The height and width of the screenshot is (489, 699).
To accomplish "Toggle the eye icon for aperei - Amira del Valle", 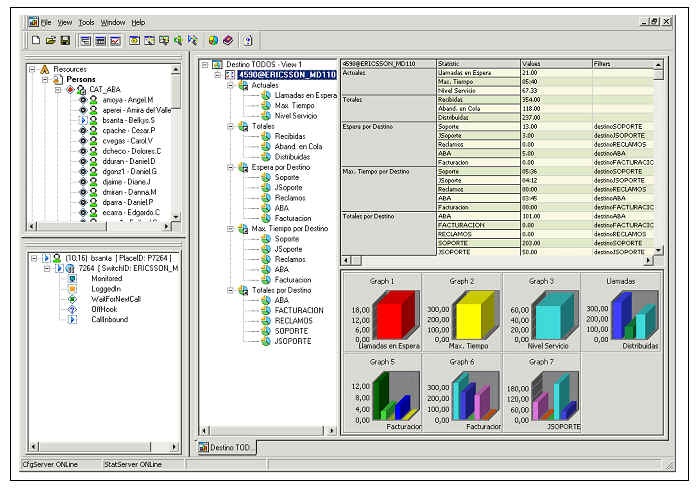I will click(x=83, y=110).
